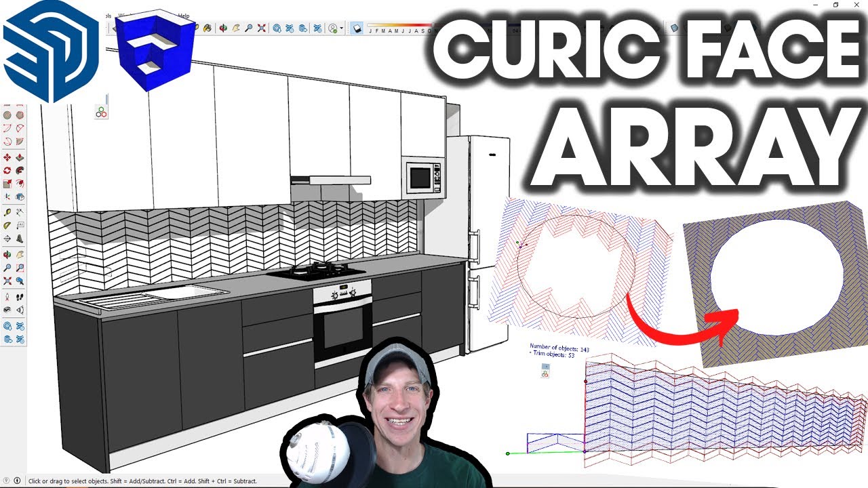
Task: Select the Text label tool
Action: tap(20, 225)
